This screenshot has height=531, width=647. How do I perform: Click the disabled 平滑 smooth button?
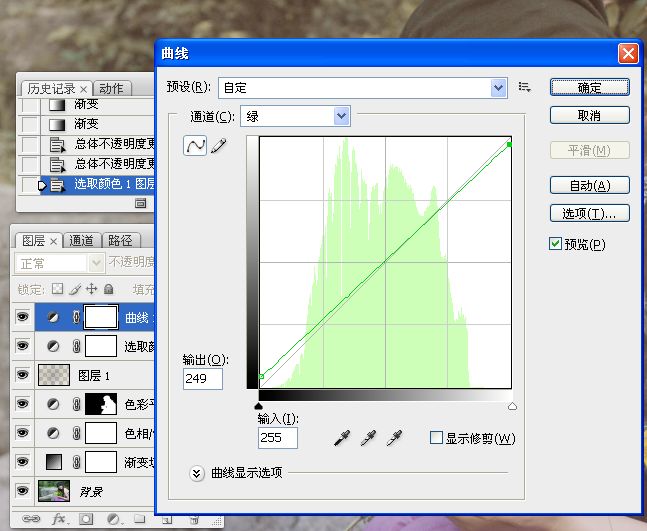point(590,150)
